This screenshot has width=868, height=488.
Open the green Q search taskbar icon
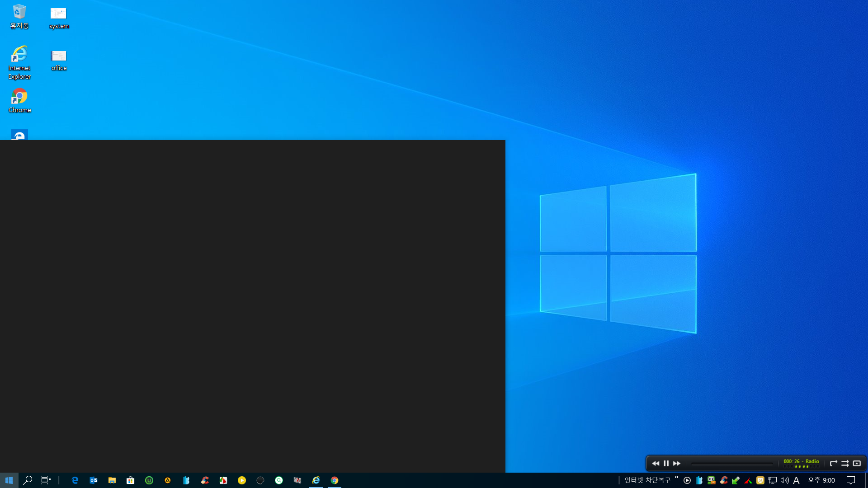(279, 480)
